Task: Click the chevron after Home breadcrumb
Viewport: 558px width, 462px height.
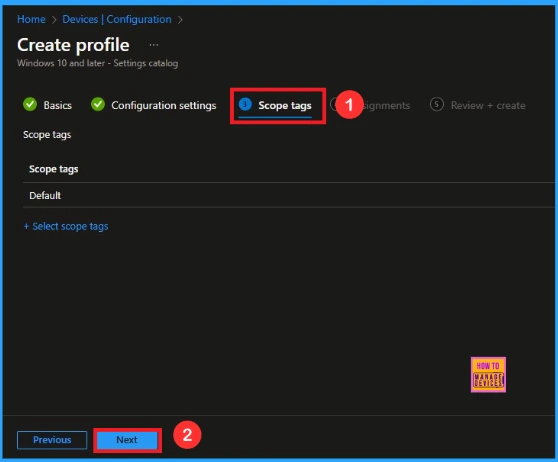Action: point(54,20)
